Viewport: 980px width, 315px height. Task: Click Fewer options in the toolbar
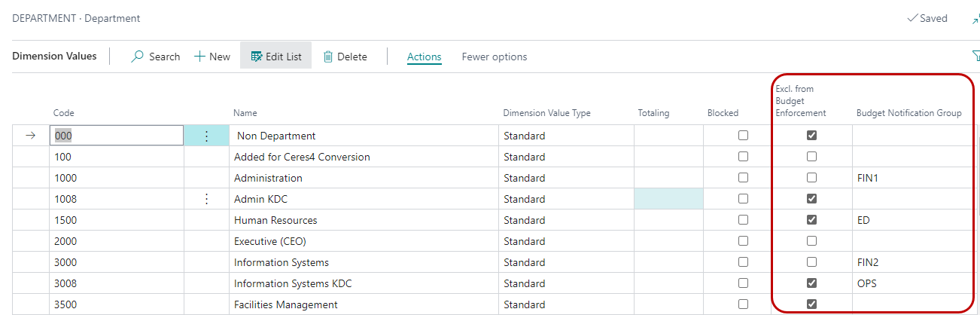(494, 57)
